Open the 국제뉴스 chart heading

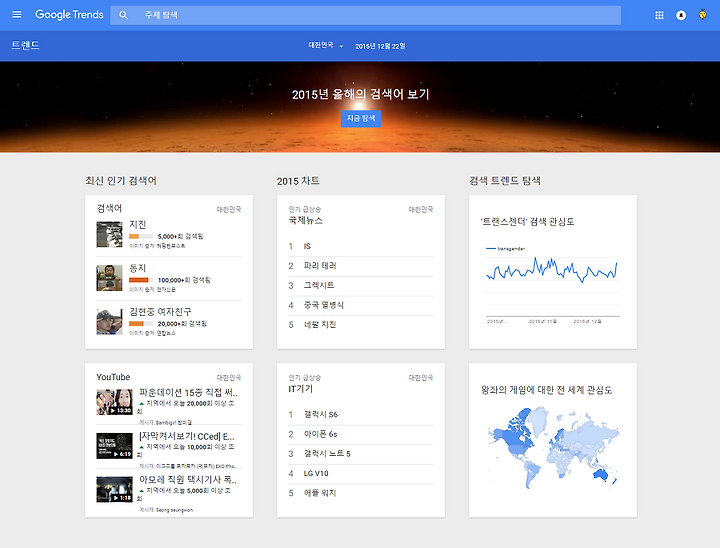305,220
